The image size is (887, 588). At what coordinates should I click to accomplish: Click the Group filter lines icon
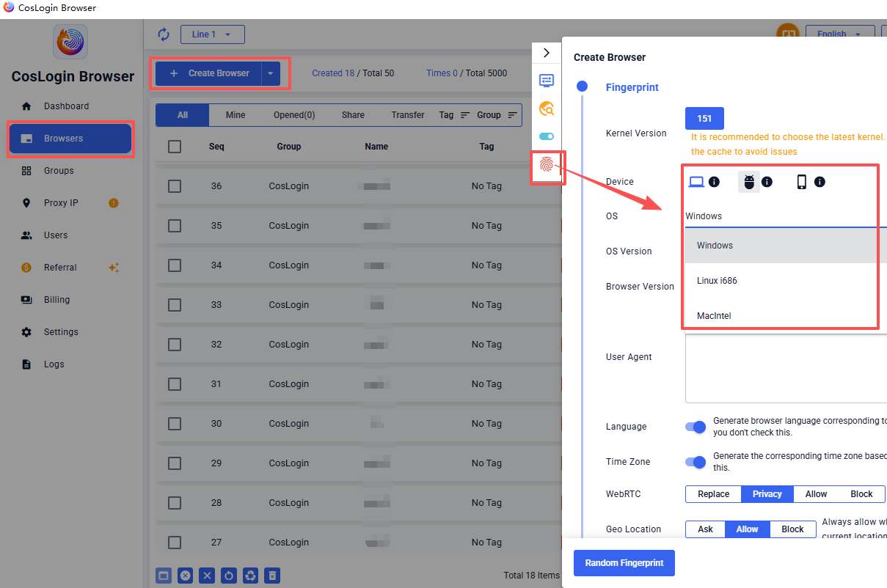tap(512, 115)
